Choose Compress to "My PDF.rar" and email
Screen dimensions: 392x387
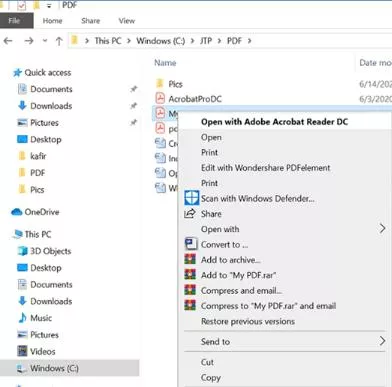pos(268,306)
